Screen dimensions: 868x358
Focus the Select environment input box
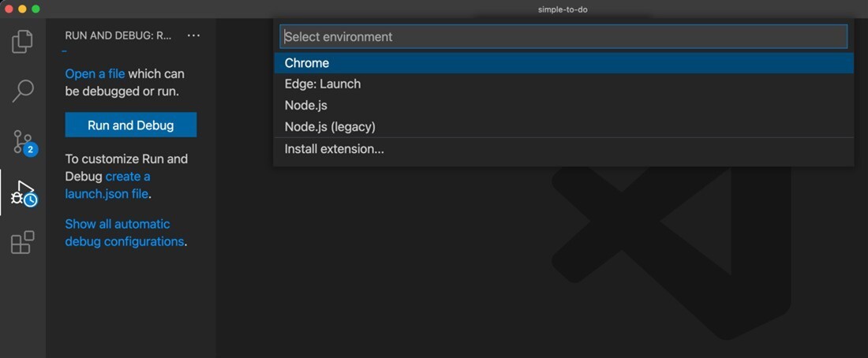point(563,36)
